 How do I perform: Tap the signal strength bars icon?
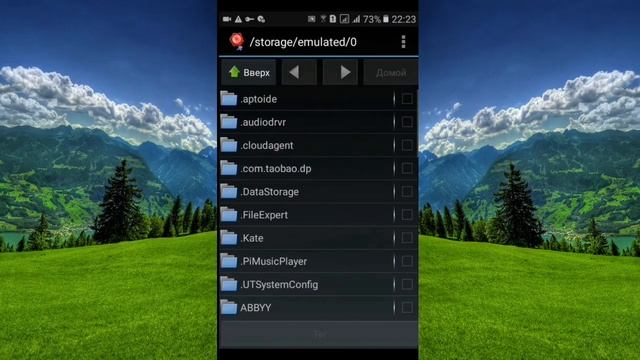point(356,19)
